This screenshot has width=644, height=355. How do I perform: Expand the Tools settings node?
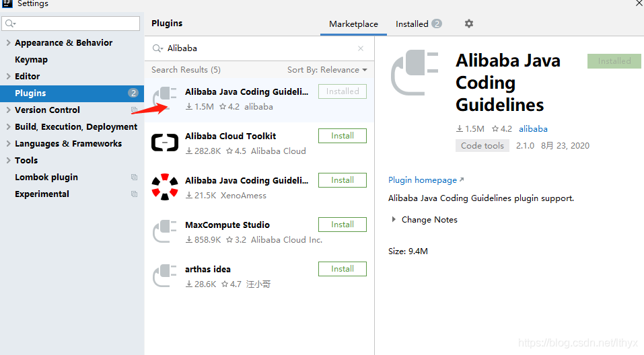coord(8,161)
